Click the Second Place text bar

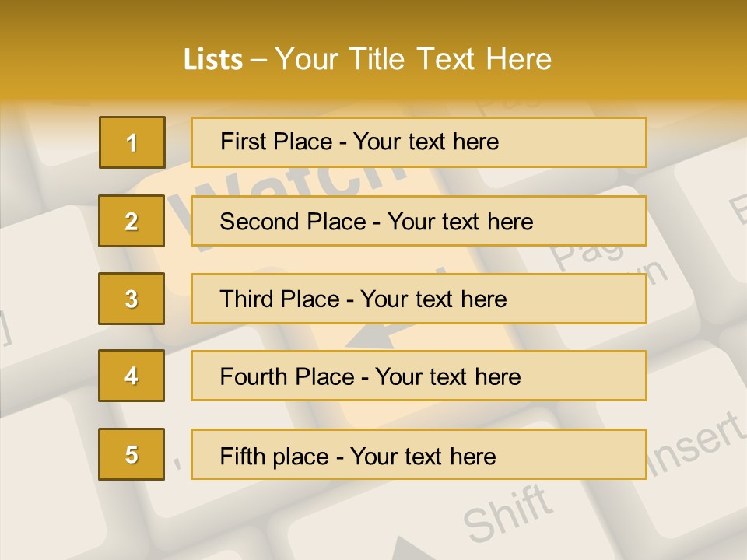coord(419,221)
